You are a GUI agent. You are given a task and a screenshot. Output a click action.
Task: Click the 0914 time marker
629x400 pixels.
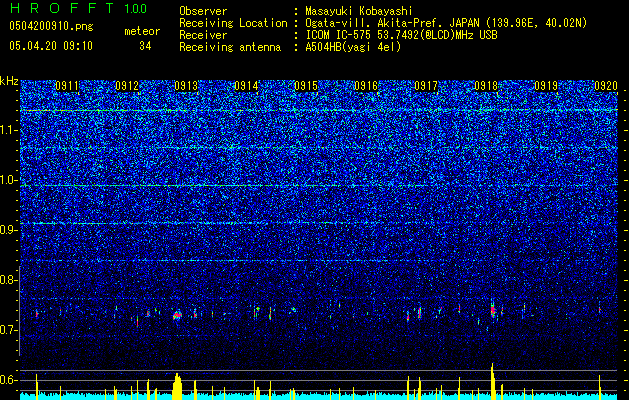[x=246, y=86]
